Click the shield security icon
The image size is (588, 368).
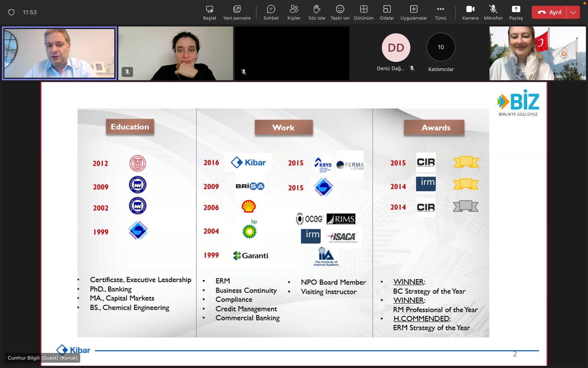pyautogui.click(x=11, y=12)
